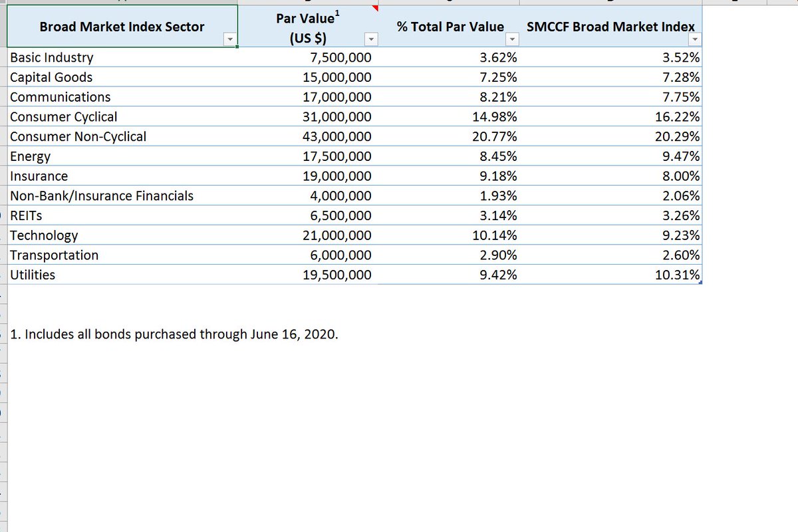Screen dimensions: 798x532
Task: Select the 2.60% index cell
Action: [x=610, y=255]
